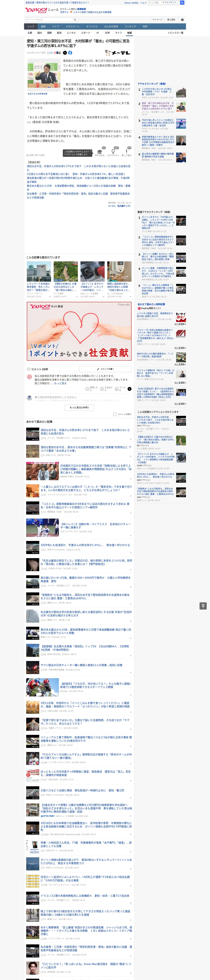Select the ライブ main tab
Screen dimensions: 210x980
pyautogui.click(x=56, y=27)
